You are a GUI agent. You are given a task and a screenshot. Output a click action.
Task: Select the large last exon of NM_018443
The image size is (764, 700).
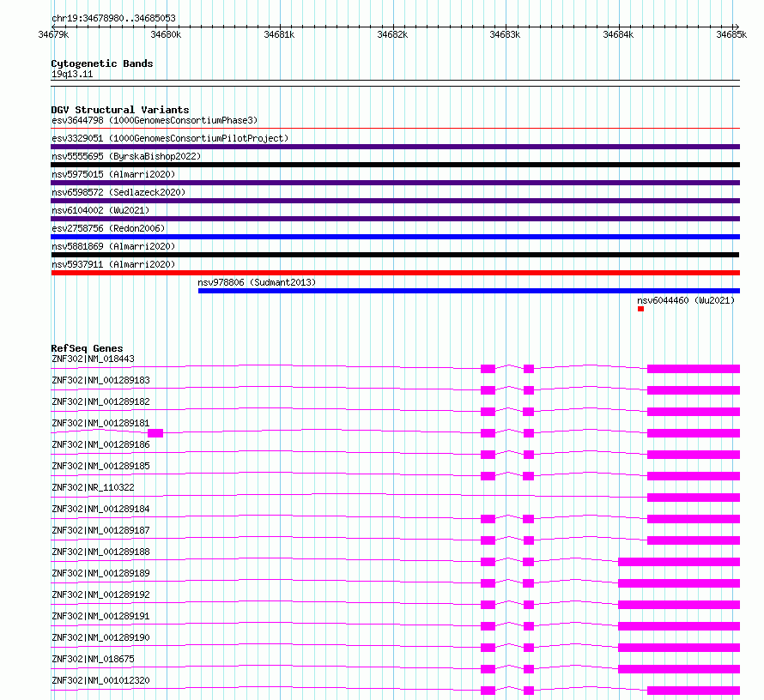(x=694, y=369)
